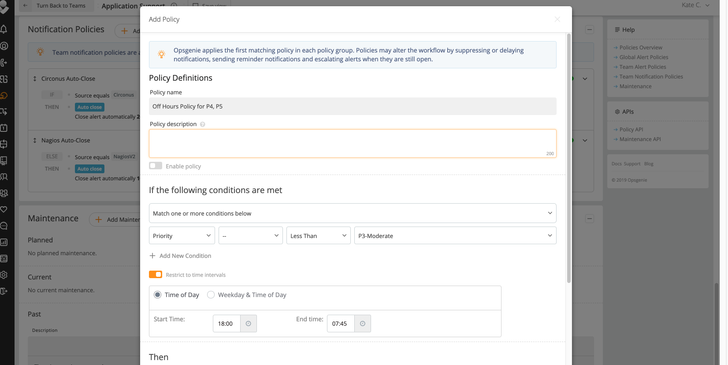This screenshot has height=365, width=728.
Task: Click the Policy description text area
Action: point(352,143)
